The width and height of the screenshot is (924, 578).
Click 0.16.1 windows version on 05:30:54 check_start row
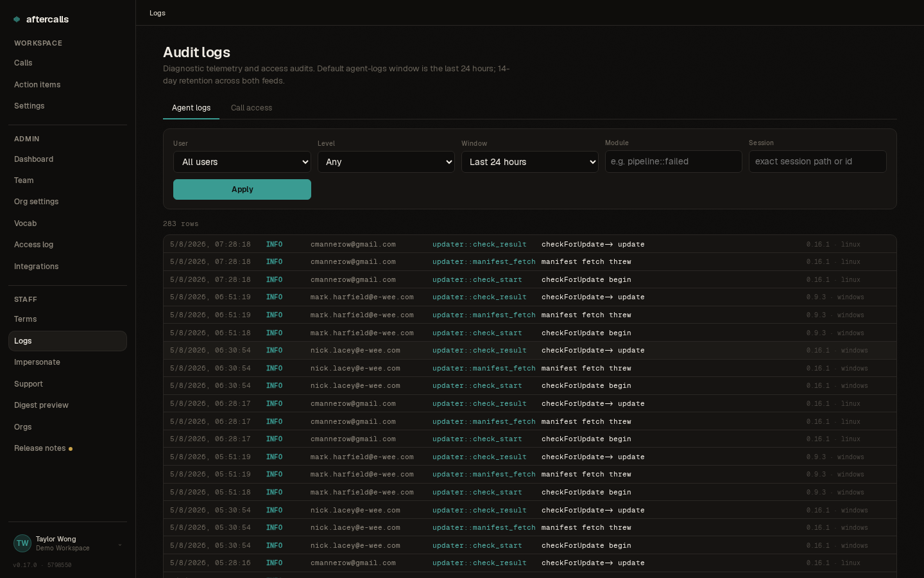pyautogui.click(x=837, y=546)
